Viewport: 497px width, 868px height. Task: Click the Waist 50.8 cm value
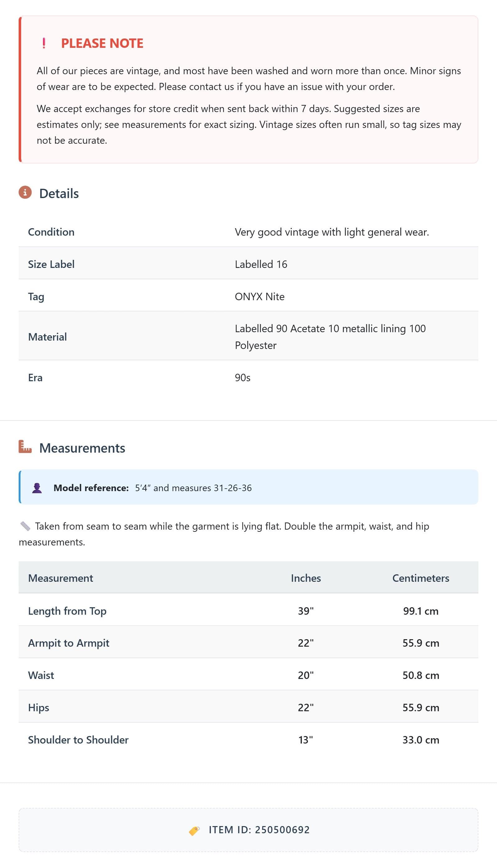coord(421,675)
